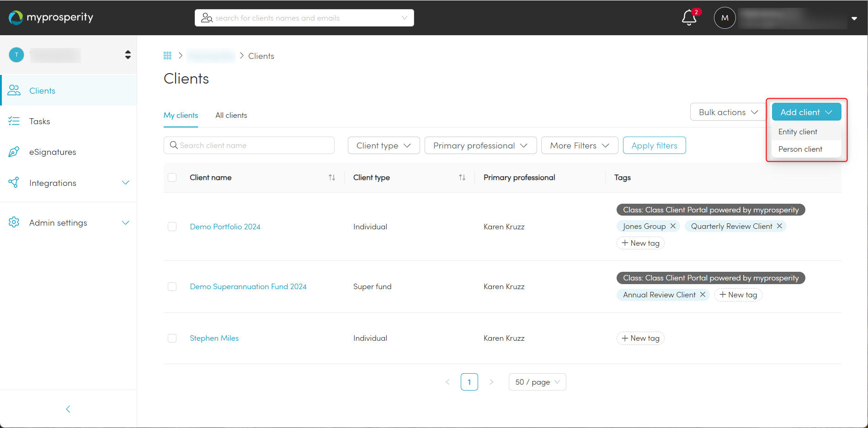Click the Super fund client type cell

[x=372, y=286]
